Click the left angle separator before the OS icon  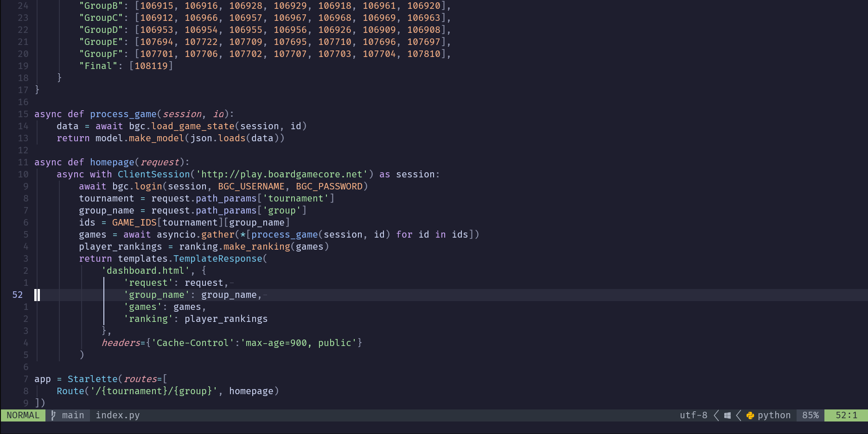pyautogui.click(x=716, y=415)
